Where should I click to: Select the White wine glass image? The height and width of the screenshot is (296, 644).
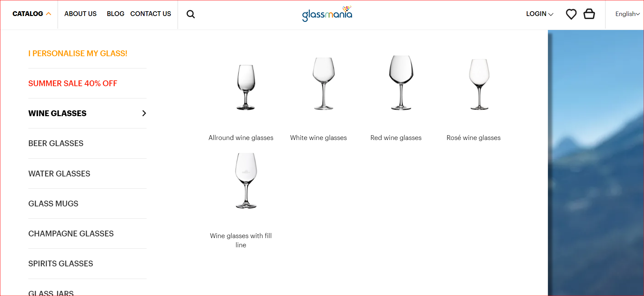[x=324, y=84]
